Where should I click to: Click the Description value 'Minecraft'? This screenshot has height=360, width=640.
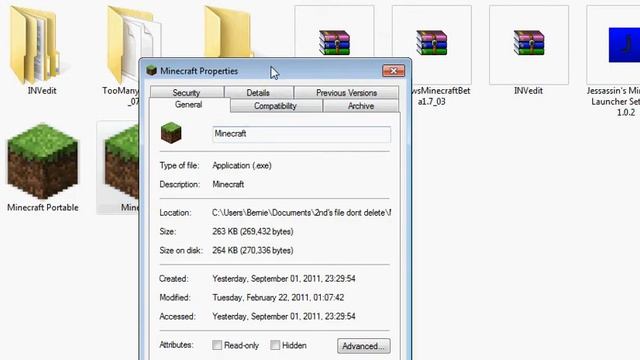click(x=228, y=184)
